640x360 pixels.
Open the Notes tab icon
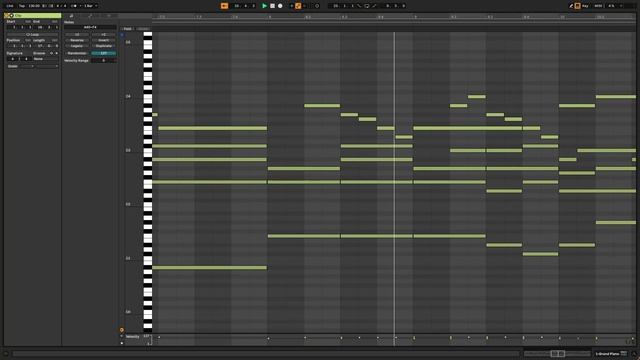click(71, 16)
